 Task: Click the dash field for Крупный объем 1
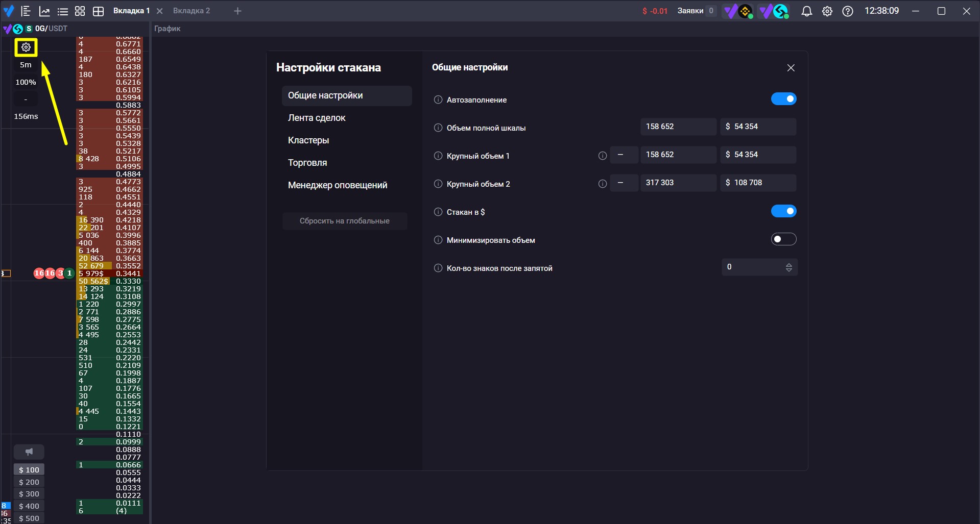(624, 155)
